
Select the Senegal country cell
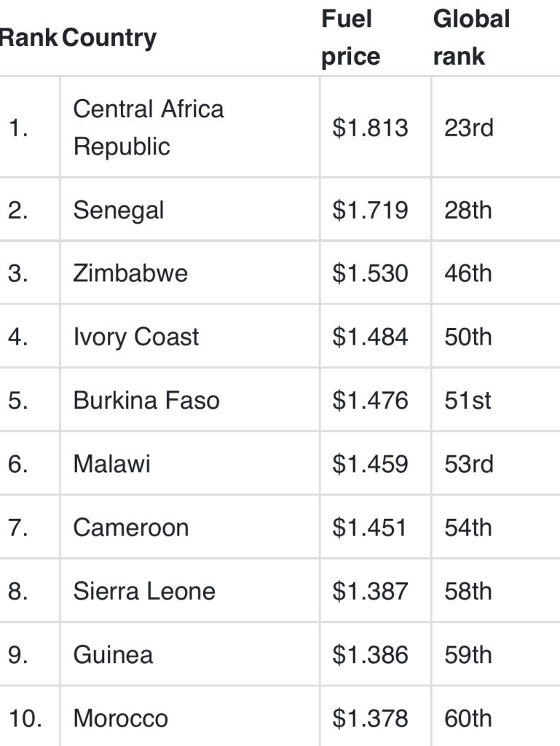[119, 211]
